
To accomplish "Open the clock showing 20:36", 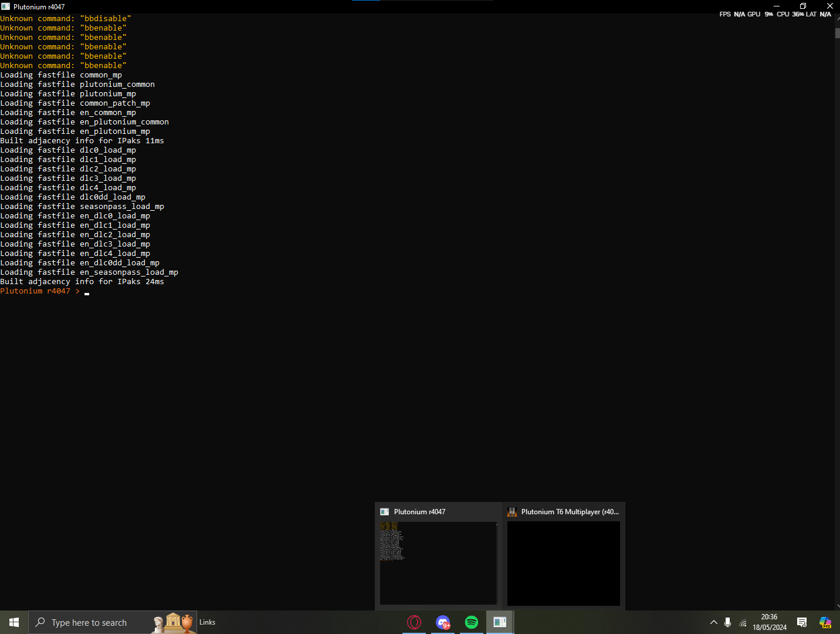I will [769, 617].
